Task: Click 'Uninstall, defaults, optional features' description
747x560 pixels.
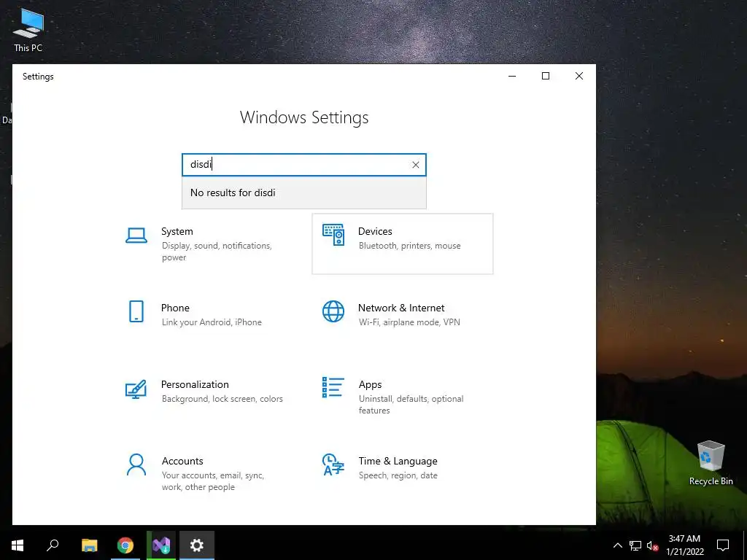Action: click(411, 405)
